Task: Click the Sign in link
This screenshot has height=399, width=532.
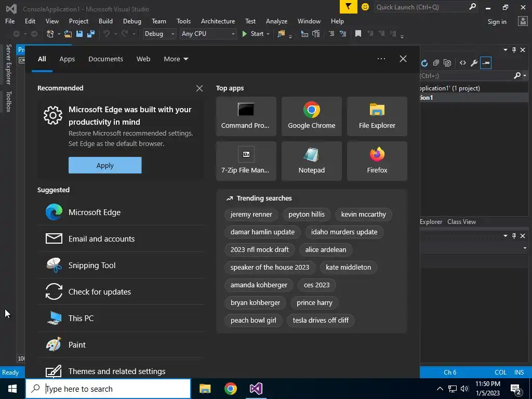Action: 497,22
